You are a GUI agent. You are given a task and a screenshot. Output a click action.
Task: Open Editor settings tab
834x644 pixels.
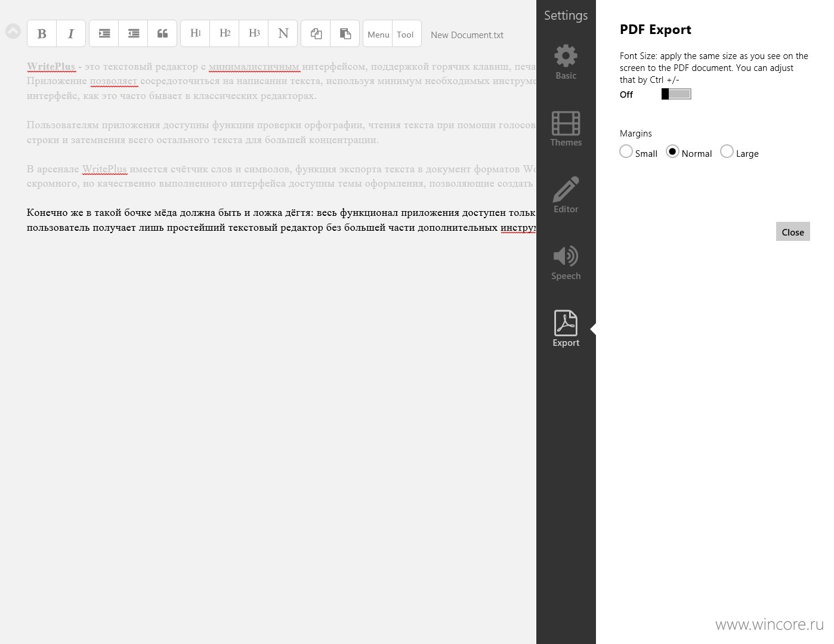[566, 196]
